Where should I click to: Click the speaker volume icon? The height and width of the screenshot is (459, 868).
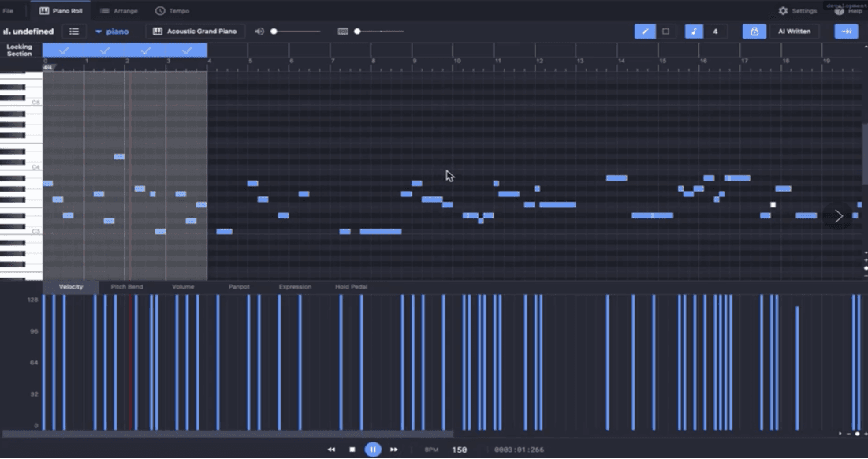259,32
